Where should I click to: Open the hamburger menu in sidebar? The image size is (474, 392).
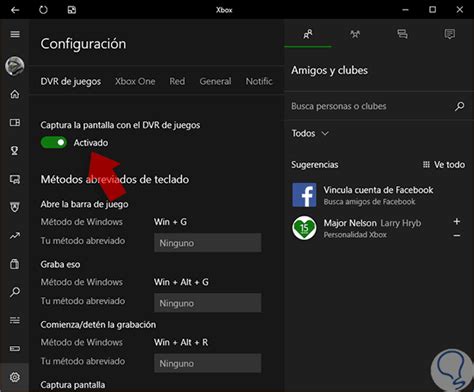tap(15, 34)
